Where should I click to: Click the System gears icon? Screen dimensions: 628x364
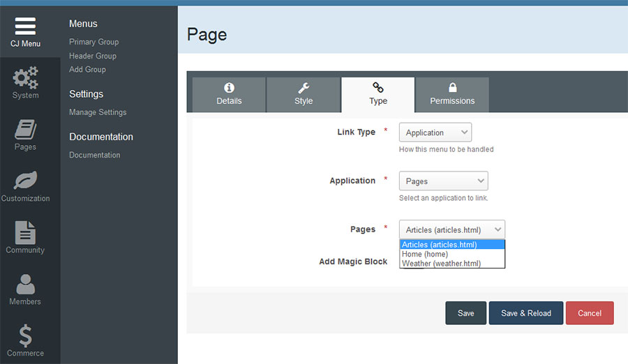pos(25,77)
